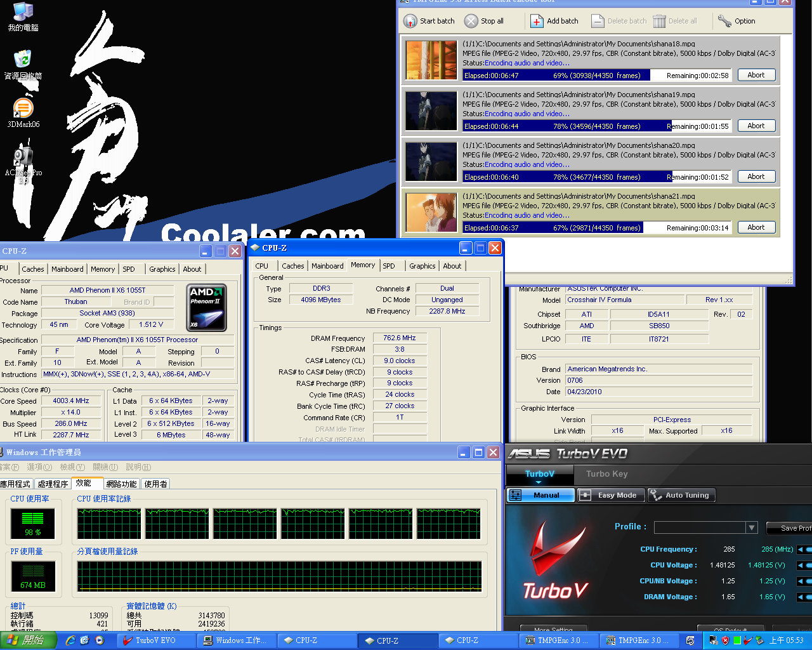Click the Windows Start button
The image size is (812, 650).
29,640
